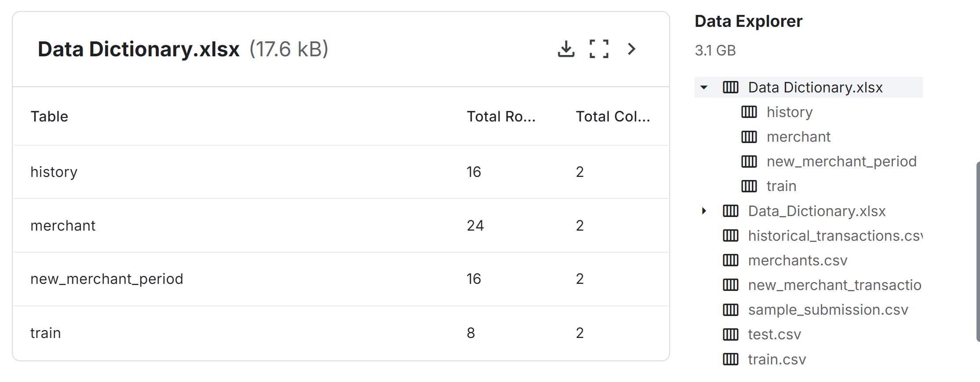Click the table icon beside test.csv
Image resolution: width=980 pixels, height=382 pixels.
(731, 334)
